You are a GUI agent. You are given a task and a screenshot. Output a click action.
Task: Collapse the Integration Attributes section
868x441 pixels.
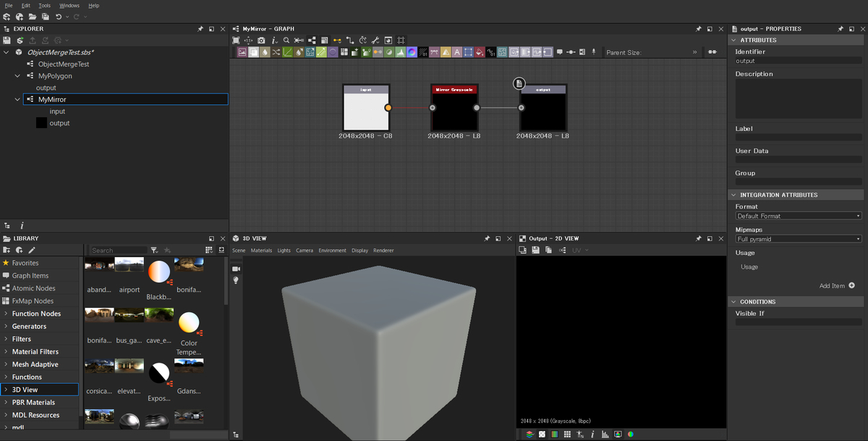click(733, 195)
